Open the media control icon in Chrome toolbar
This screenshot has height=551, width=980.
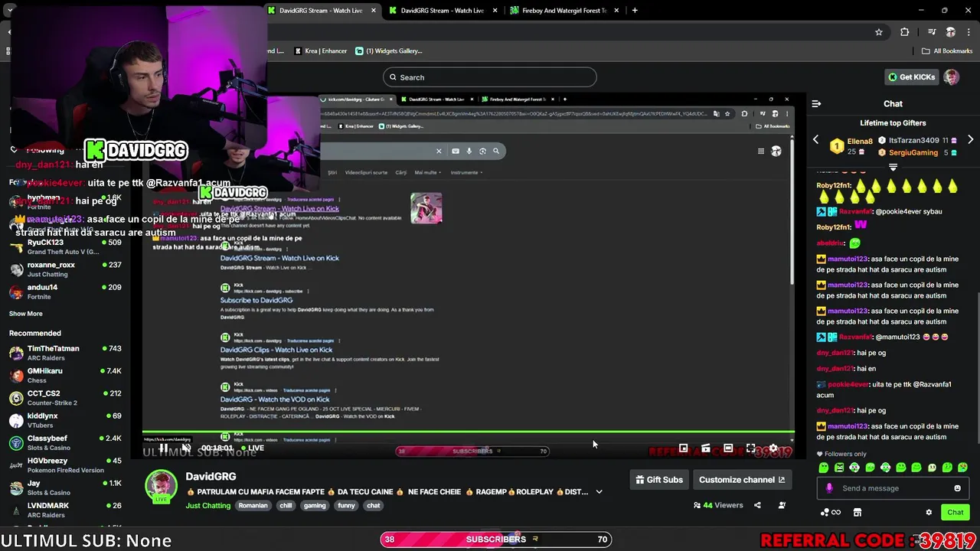pos(932,32)
